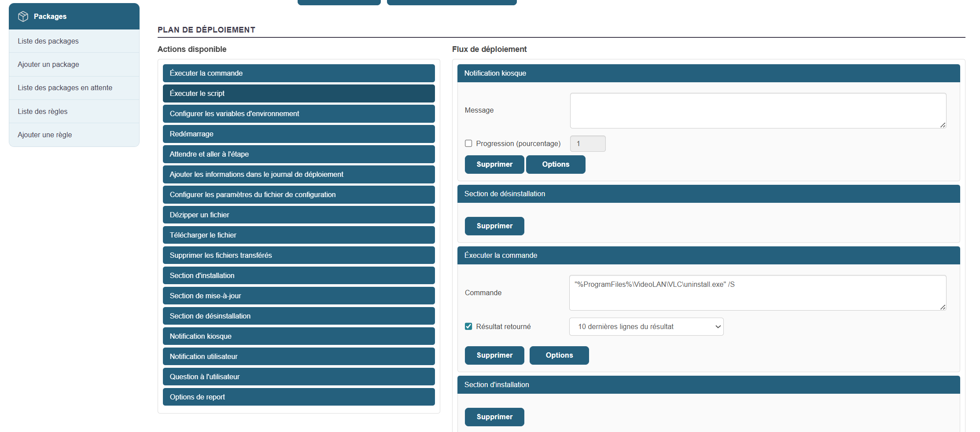Viewport: 980px width, 432px height.
Task: Open Liste des packages en attente
Action: click(65, 88)
